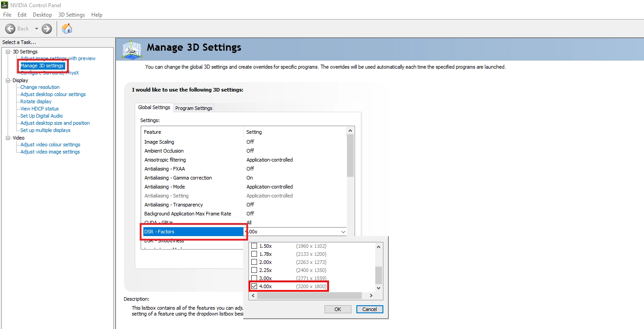644x329 pixels.
Task: Go to the Home icon
Action: [67, 29]
